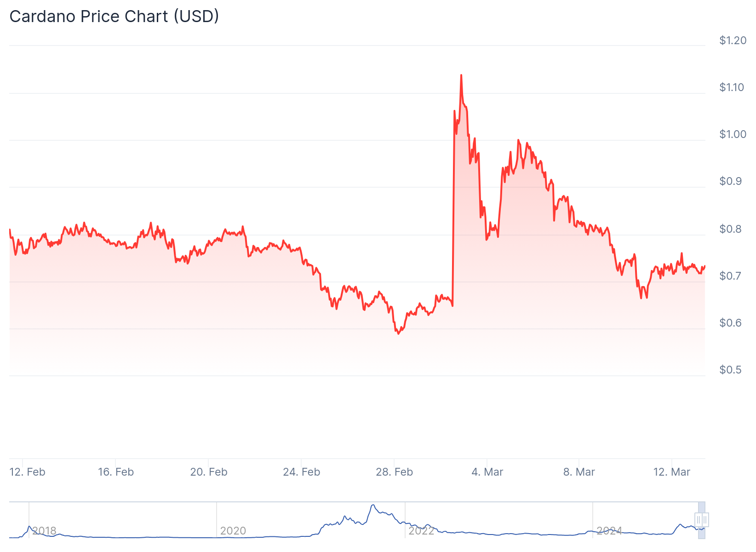Jump to 2018 in the navigator timeline
The height and width of the screenshot is (552, 756).
[x=44, y=531]
